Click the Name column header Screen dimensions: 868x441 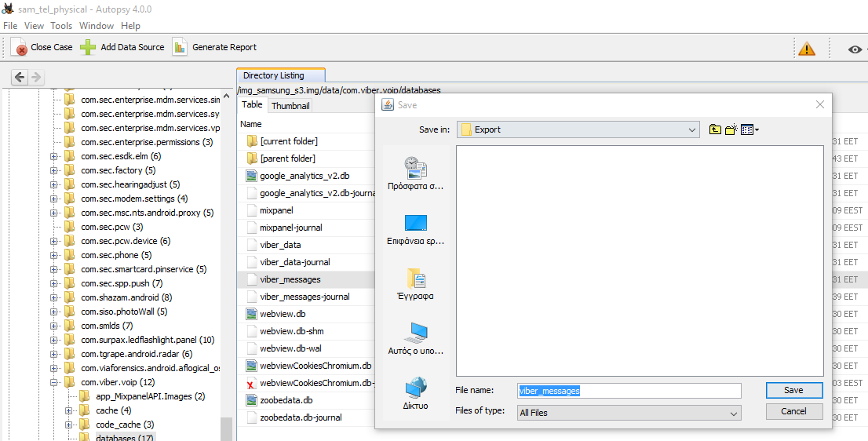tap(251, 124)
